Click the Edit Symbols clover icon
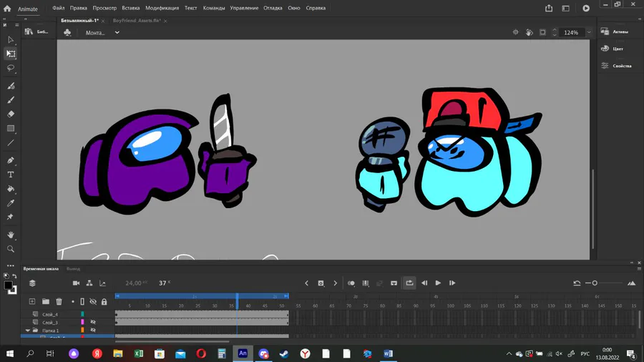Image resolution: width=644 pixels, height=362 pixels. point(67,32)
